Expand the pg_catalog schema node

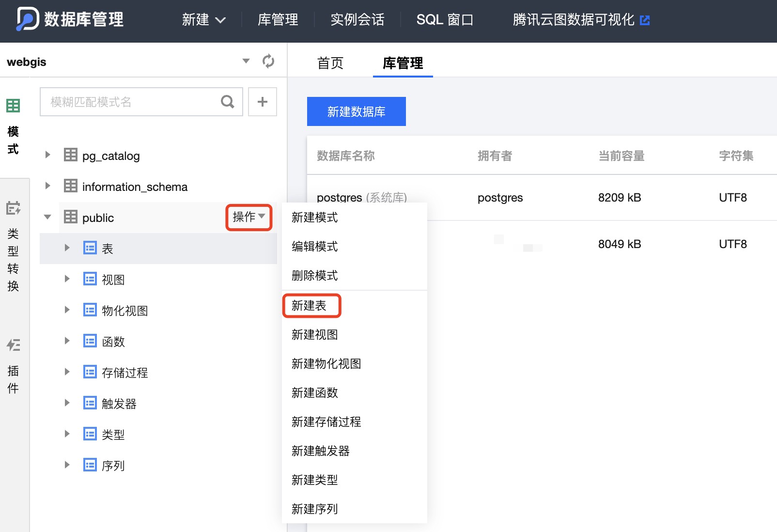tap(47, 155)
